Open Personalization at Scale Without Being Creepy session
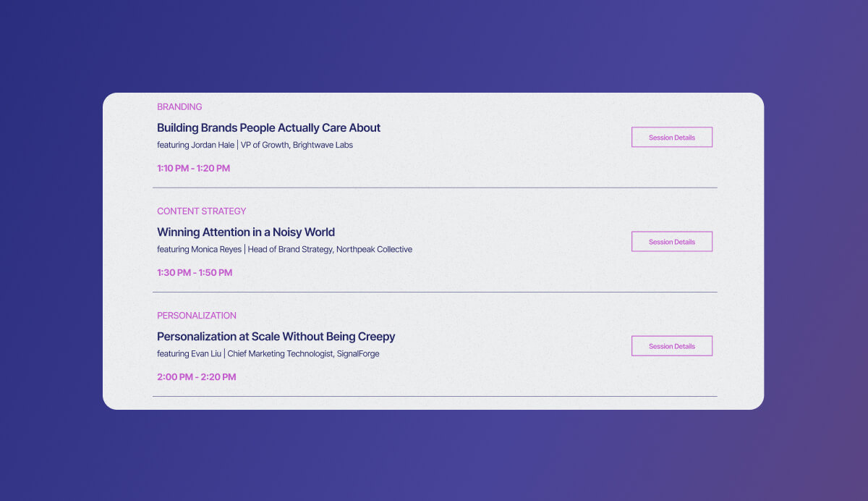Image resolution: width=868 pixels, height=501 pixels. tap(276, 336)
